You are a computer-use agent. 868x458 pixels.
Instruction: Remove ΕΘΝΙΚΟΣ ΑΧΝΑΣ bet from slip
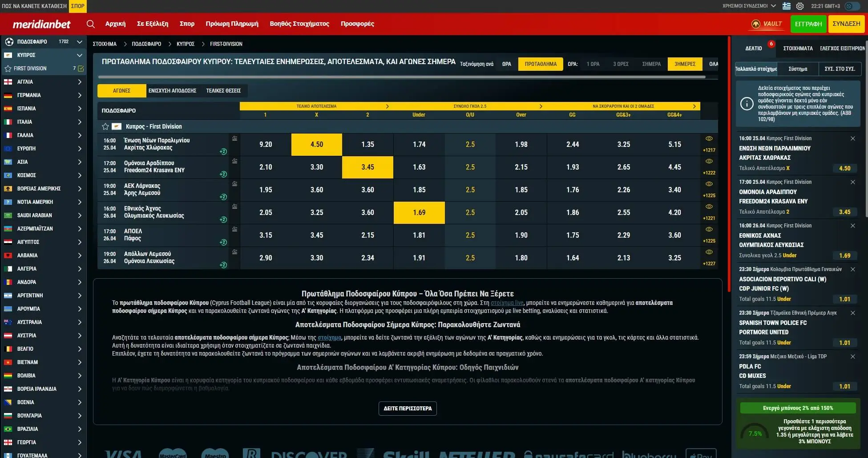[x=853, y=226]
